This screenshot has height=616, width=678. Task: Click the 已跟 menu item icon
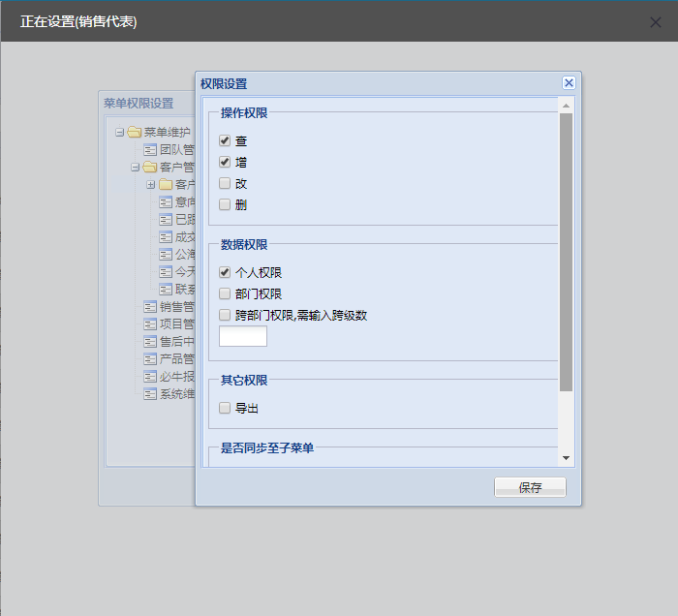166,220
